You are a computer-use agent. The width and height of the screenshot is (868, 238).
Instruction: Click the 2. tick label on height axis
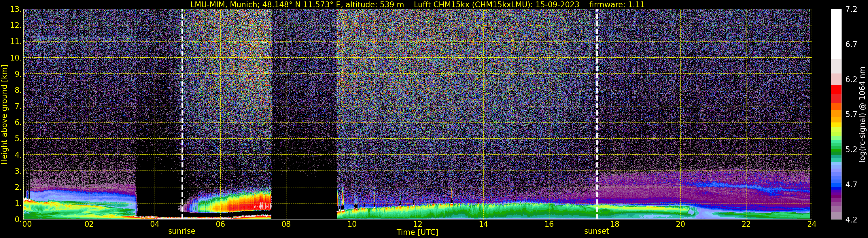pyautogui.click(x=18, y=187)
